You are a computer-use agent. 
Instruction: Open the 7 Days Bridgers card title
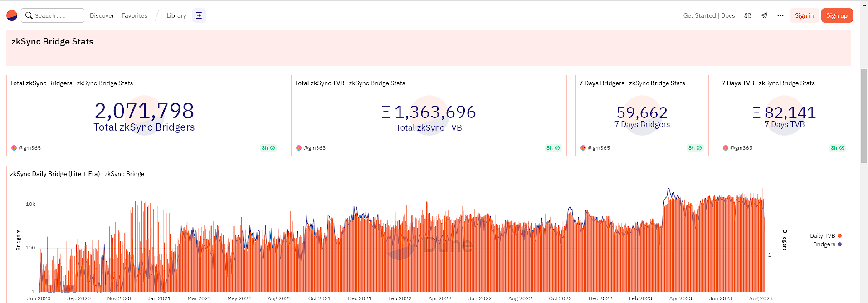click(602, 83)
